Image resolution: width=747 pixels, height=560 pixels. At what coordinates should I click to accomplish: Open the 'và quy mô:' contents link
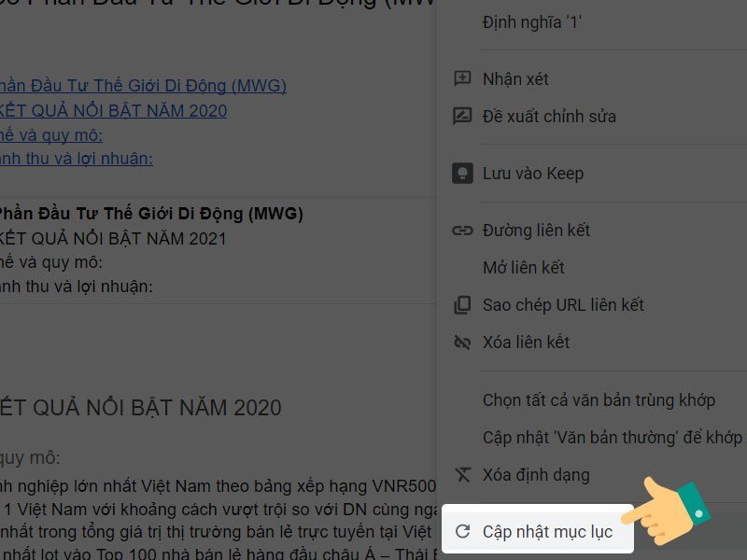click(x=51, y=135)
